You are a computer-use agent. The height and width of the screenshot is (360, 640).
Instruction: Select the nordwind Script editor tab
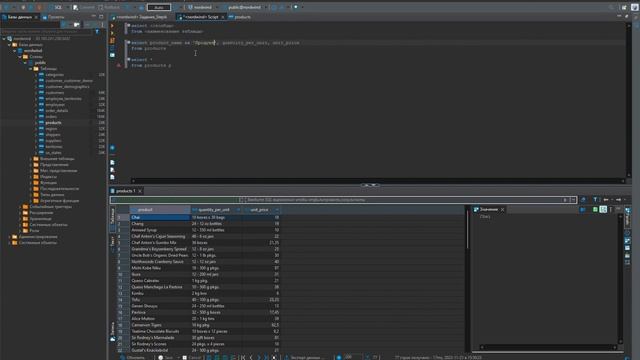coord(201,17)
